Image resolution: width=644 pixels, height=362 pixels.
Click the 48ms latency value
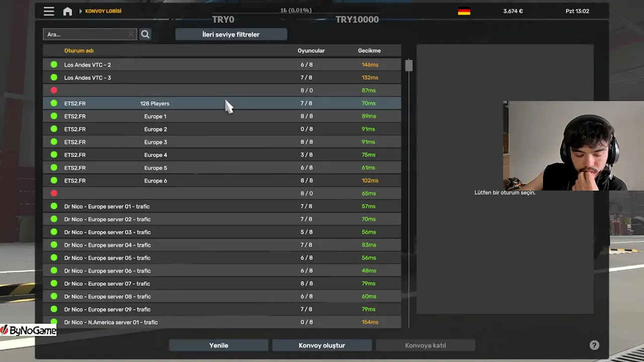pyautogui.click(x=369, y=270)
